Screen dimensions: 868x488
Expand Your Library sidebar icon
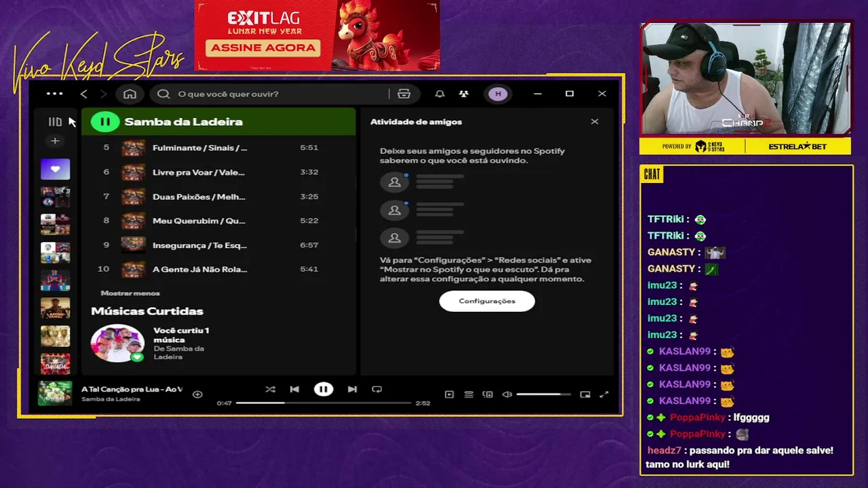(55, 122)
